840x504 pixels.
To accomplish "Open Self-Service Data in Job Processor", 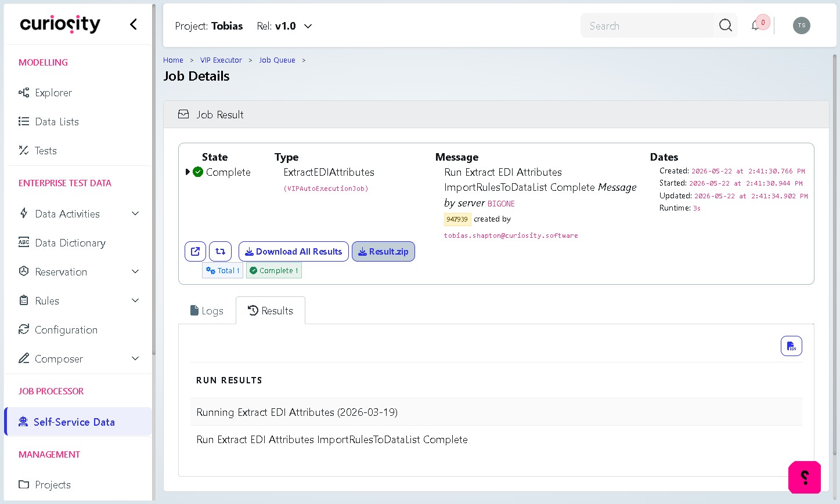I will pyautogui.click(x=78, y=422).
